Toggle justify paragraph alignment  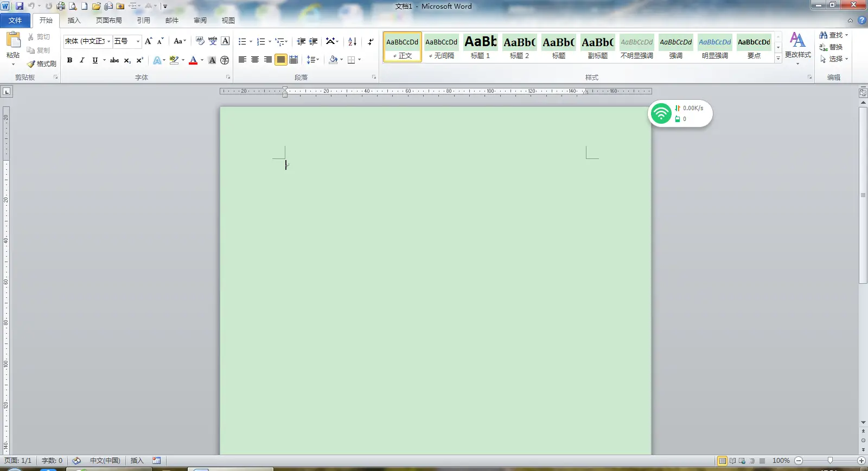pos(280,60)
